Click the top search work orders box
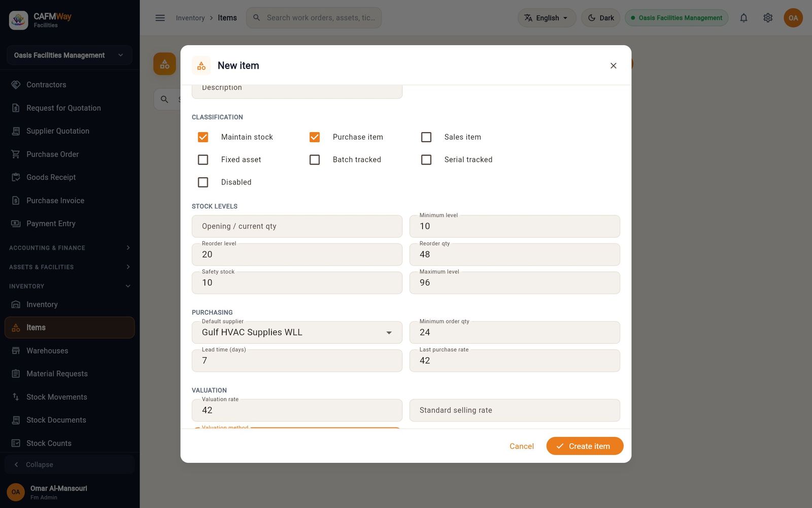 pyautogui.click(x=314, y=18)
